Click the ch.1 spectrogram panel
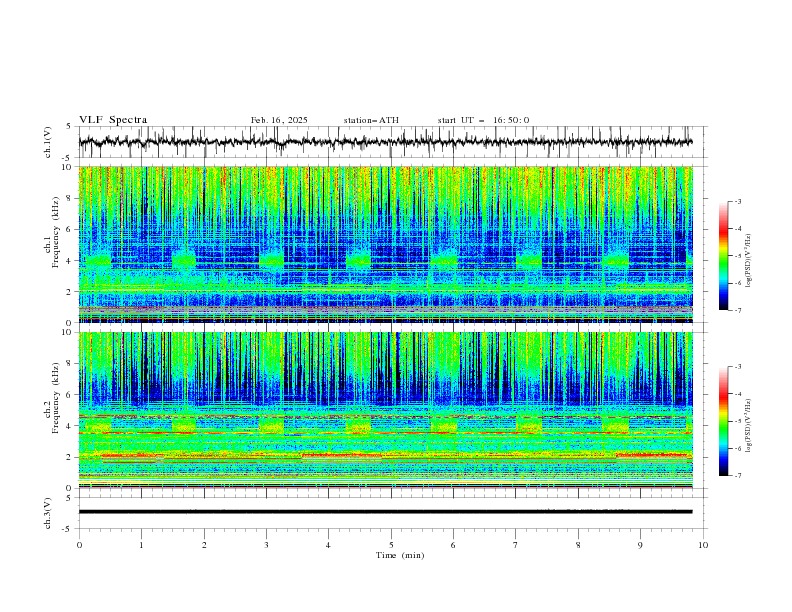The height and width of the screenshot is (612, 792). click(386, 244)
